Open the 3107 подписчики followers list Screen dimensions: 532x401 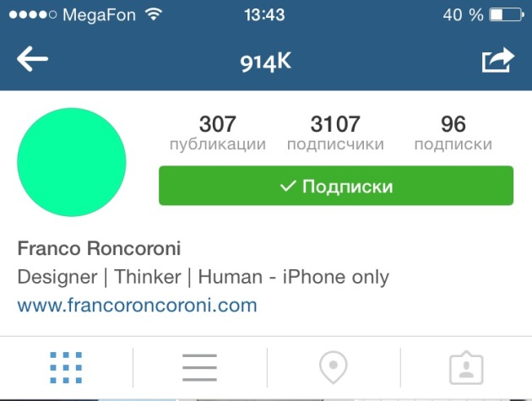(335, 133)
